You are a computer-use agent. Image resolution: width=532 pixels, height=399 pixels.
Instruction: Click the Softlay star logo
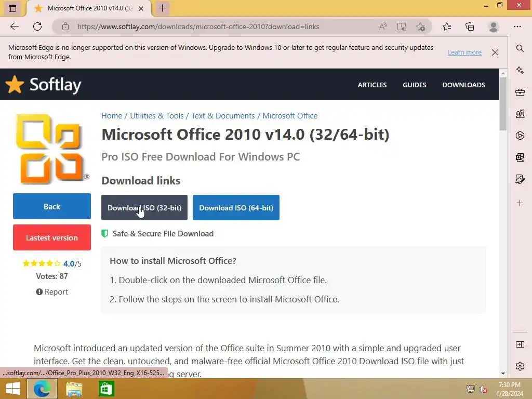tap(15, 84)
